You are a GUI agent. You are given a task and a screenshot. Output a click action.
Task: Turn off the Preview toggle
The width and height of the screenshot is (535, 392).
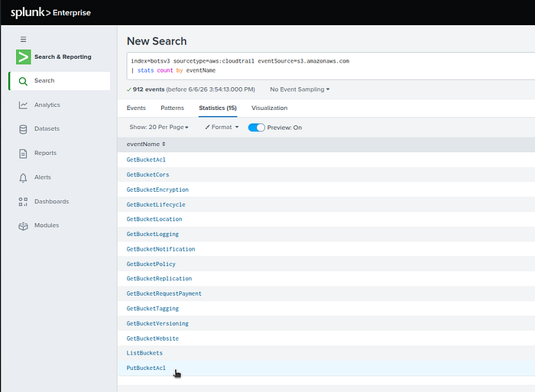(x=256, y=128)
